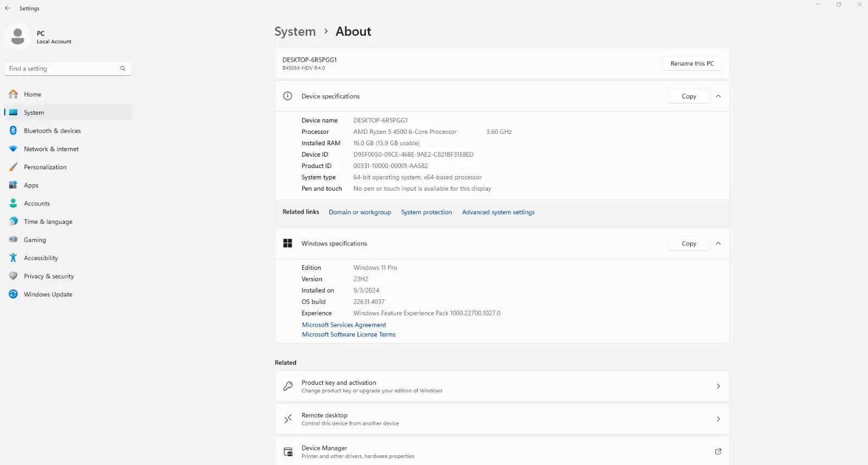This screenshot has height=465, width=868.
Task: Collapse the Windows specifications section
Action: (x=718, y=243)
